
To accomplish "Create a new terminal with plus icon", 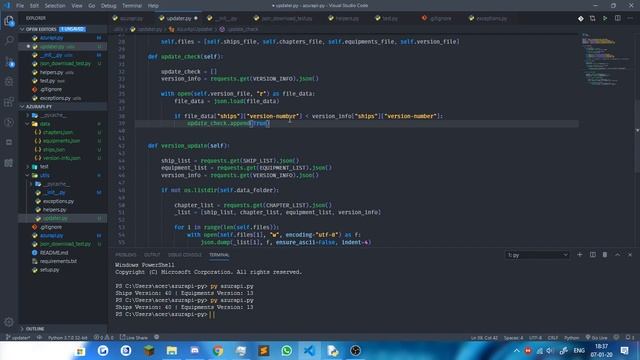I will coord(580,255).
